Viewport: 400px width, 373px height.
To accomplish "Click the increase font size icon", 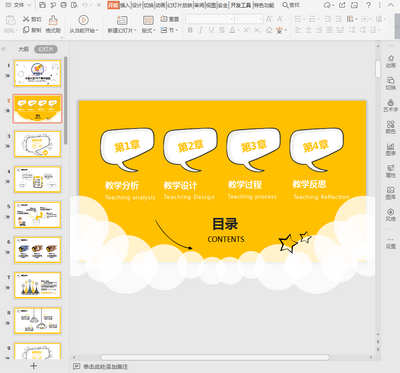I will 269,19.
